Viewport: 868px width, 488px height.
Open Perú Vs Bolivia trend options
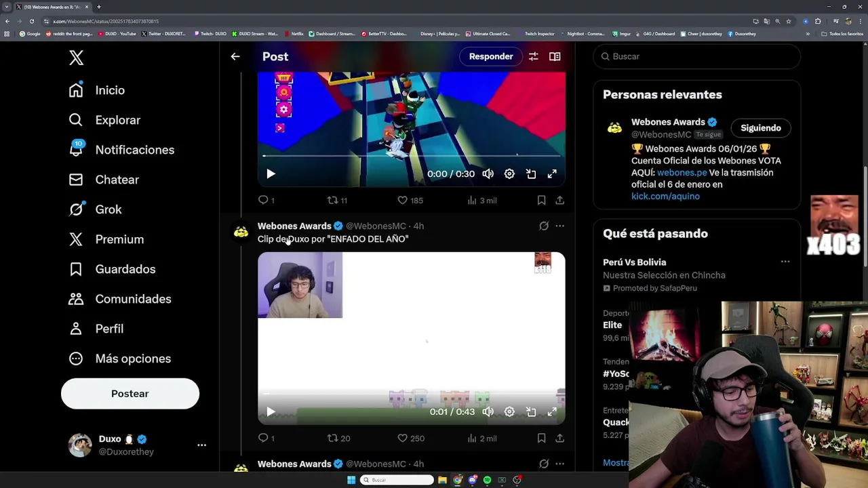(785, 262)
